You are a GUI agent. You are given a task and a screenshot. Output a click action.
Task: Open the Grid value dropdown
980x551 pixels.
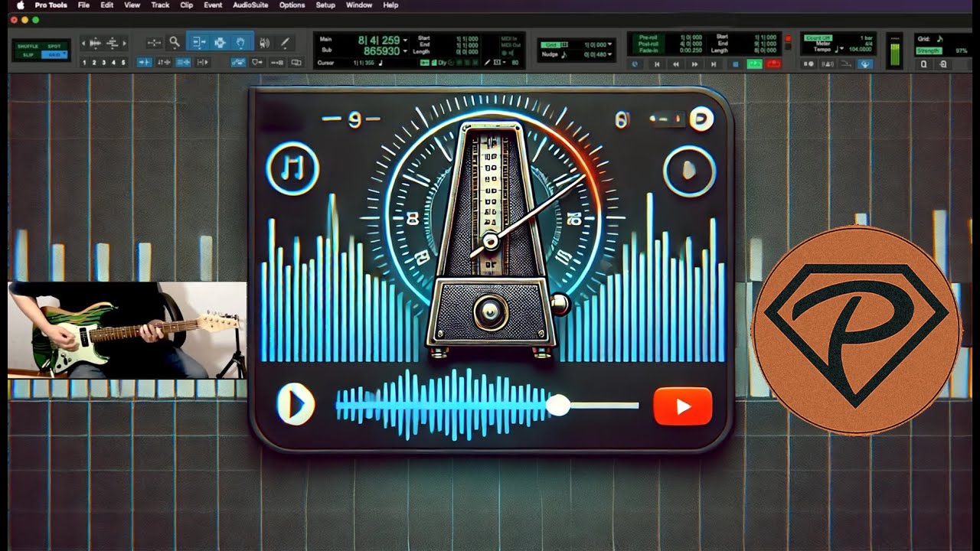[609, 44]
